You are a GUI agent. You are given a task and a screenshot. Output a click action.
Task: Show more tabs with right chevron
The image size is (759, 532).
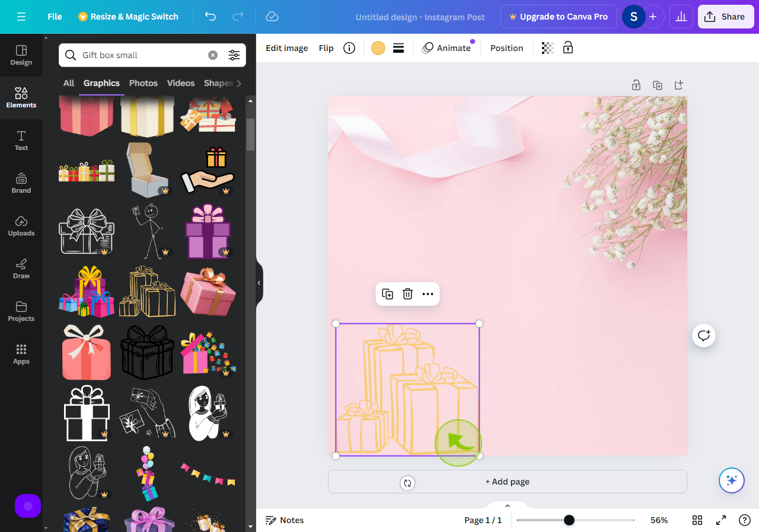(x=239, y=83)
